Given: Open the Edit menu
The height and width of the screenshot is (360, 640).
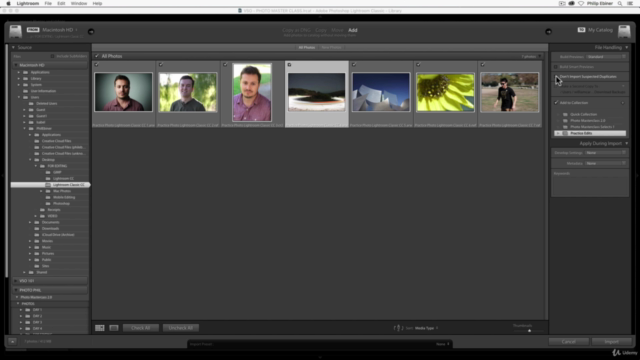Looking at the screenshot, I should [61, 3].
